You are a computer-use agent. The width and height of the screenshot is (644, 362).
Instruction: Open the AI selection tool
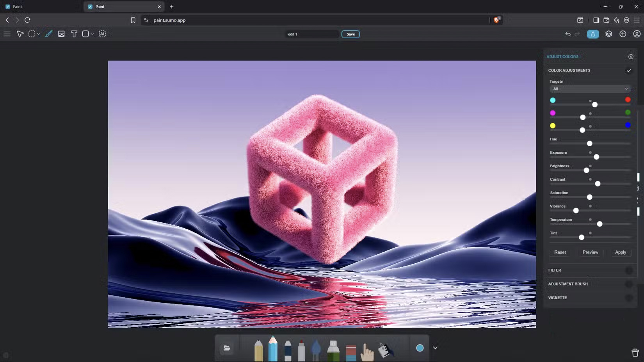click(102, 34)
